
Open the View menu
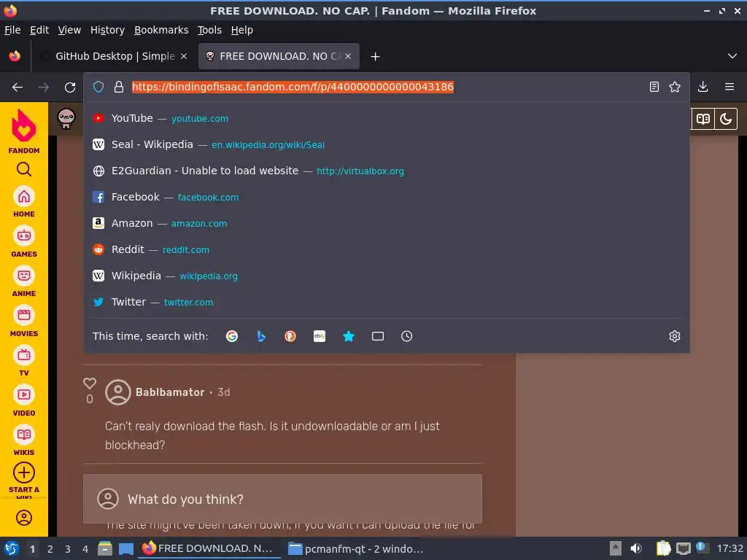click(x=69, y=30)
